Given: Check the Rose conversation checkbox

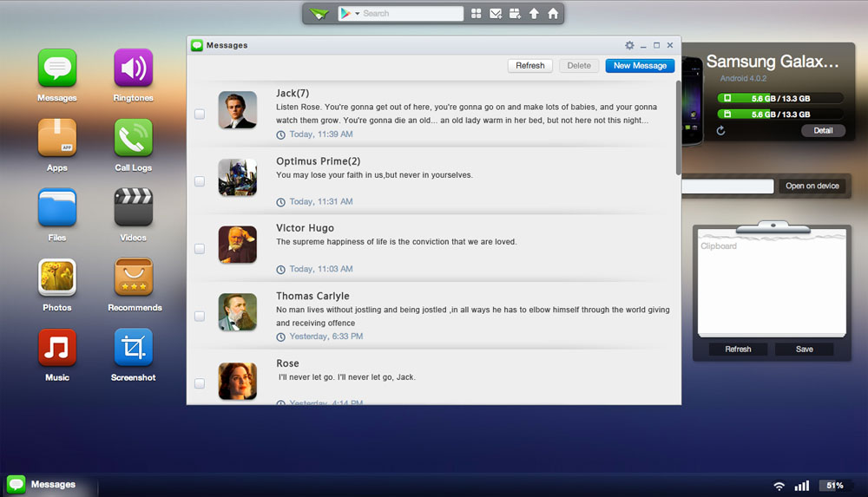Looking at the screenshot, I should pyautogui.click(x=200, y=383).
